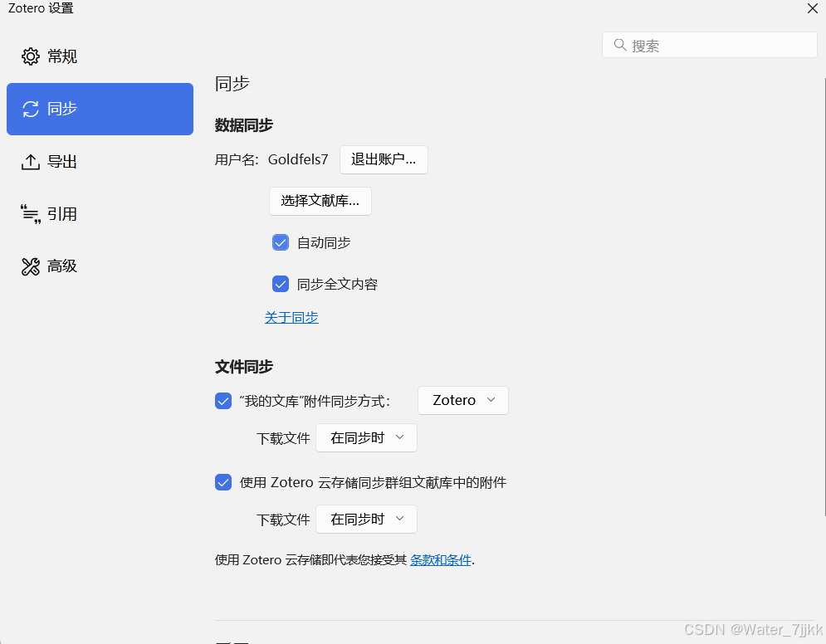Uncheck 同步全文内容 checkbox
826x644 pixels.
tap(281, 285)
